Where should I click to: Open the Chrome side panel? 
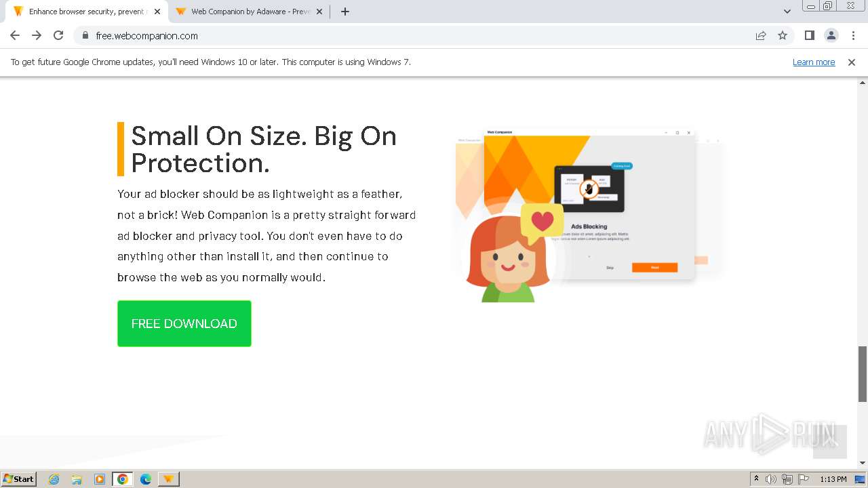(x=809, y=35)
